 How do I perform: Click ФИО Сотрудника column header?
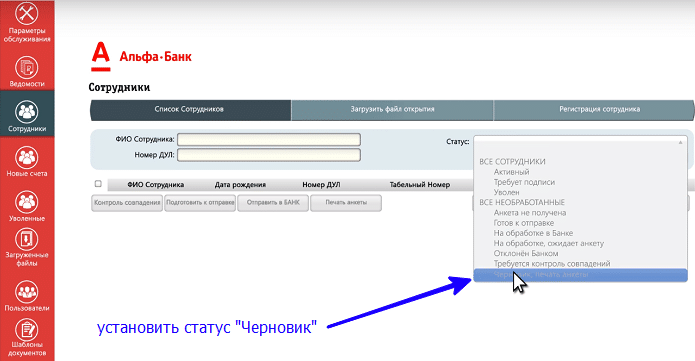click(x=156, y=185)
